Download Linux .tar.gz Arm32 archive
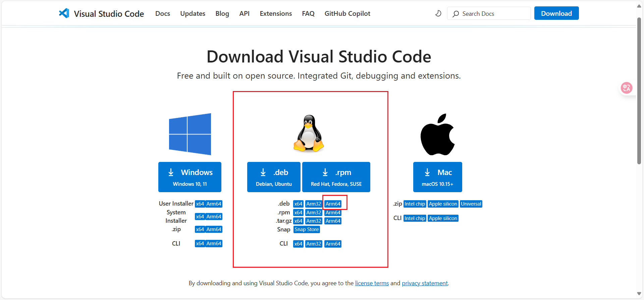Viewport: 644px width, 300px height. click(314, 221)
